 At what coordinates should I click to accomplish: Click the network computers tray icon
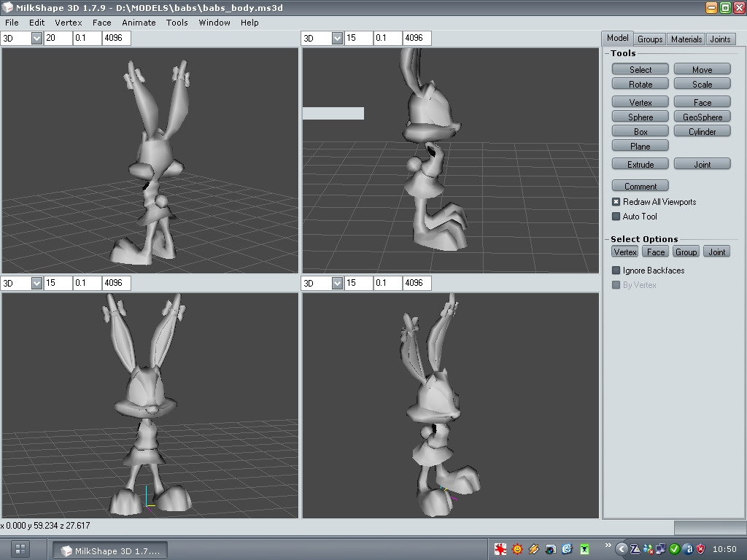pyautogui.click(x=661, y=549)
